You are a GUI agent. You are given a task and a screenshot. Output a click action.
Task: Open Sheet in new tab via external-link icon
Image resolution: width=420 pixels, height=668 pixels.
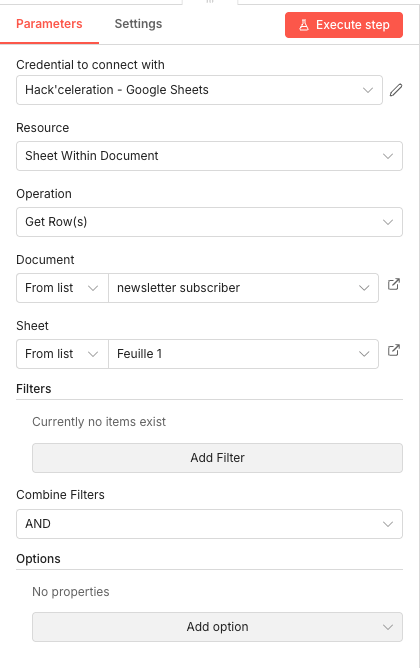394,350
